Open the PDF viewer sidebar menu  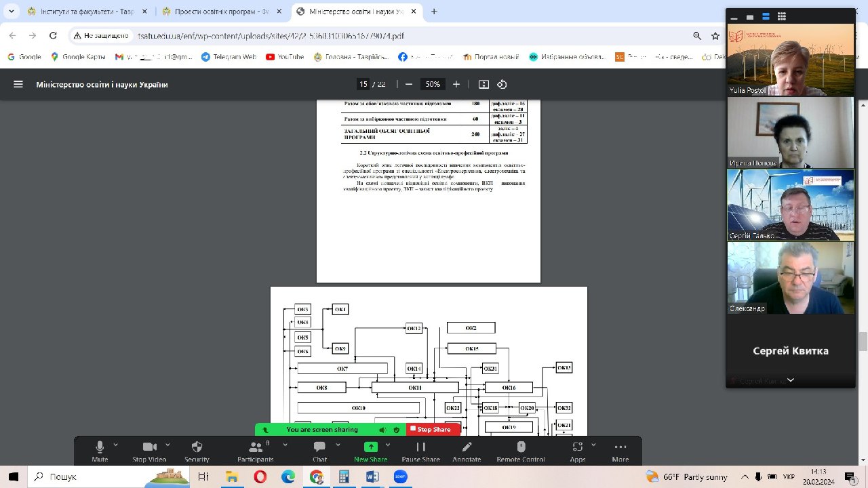pyautogui.click(x=18, y=84)
